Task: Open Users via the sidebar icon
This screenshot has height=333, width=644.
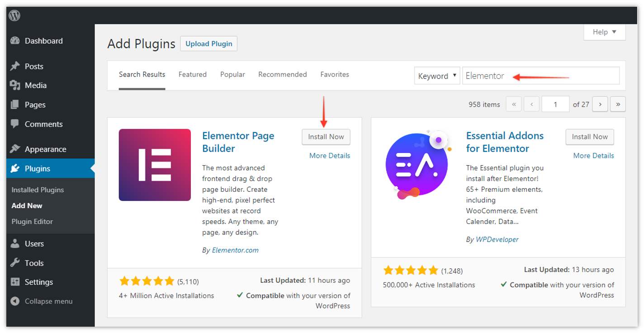Action: [14, 243]
